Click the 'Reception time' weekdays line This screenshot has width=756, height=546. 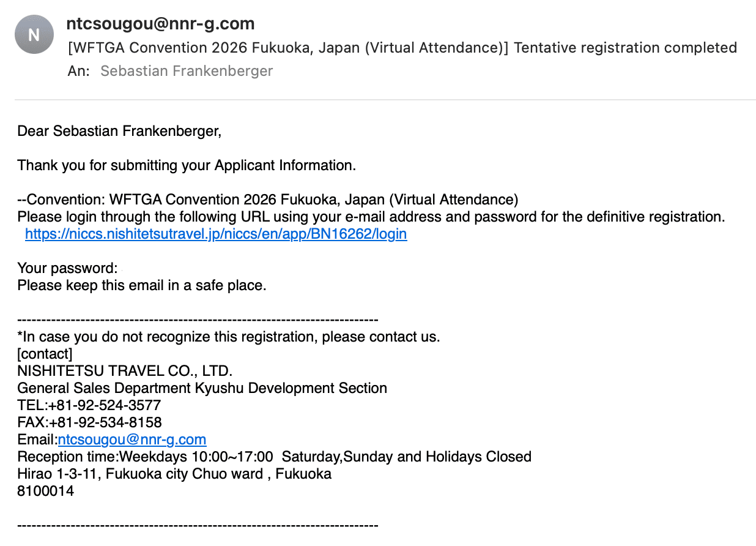[x=274, y=457]
